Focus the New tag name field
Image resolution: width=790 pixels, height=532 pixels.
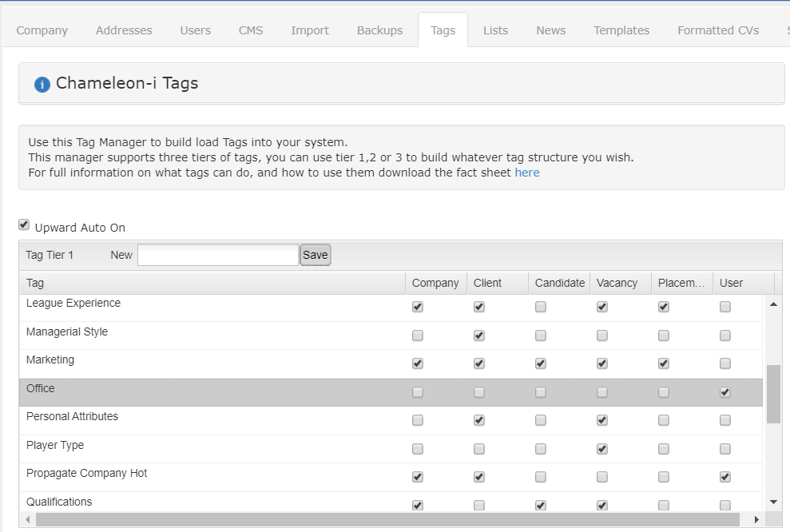point(218,255)
